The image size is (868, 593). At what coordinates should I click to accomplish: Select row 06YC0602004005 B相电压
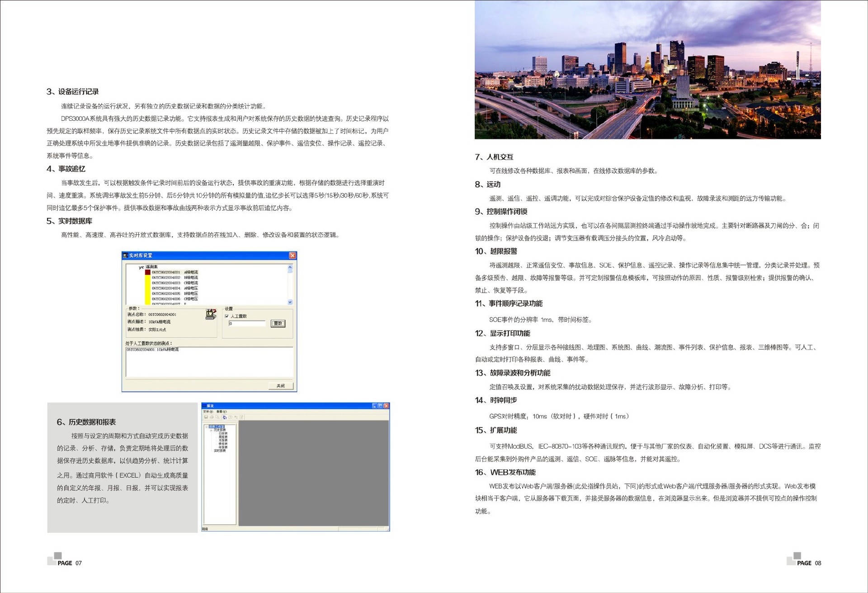(175, 294)
